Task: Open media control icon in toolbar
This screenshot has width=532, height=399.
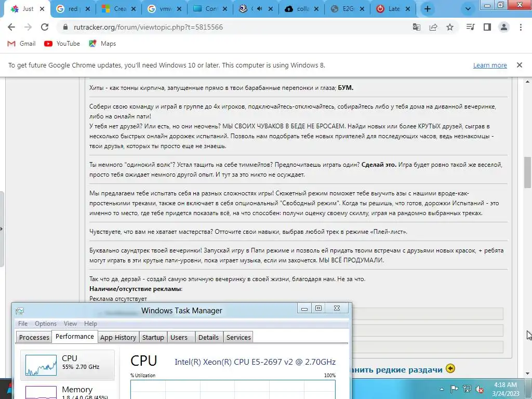Action: click(470, 27)
